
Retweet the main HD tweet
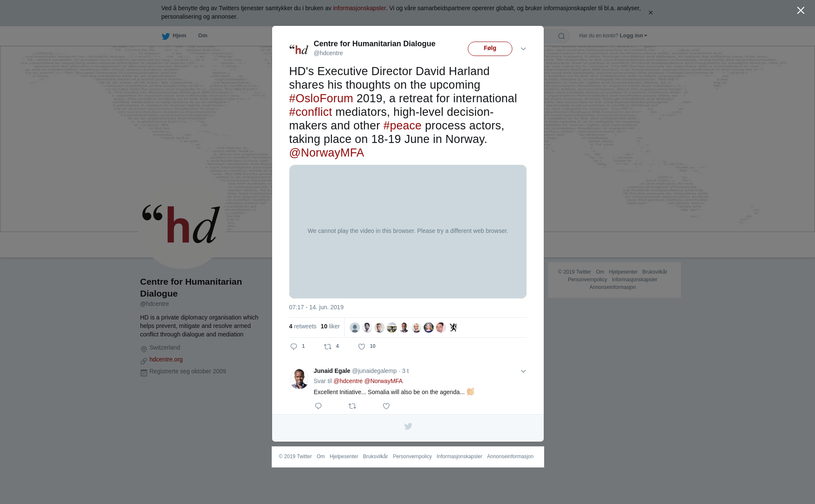[x=328, y=347]
